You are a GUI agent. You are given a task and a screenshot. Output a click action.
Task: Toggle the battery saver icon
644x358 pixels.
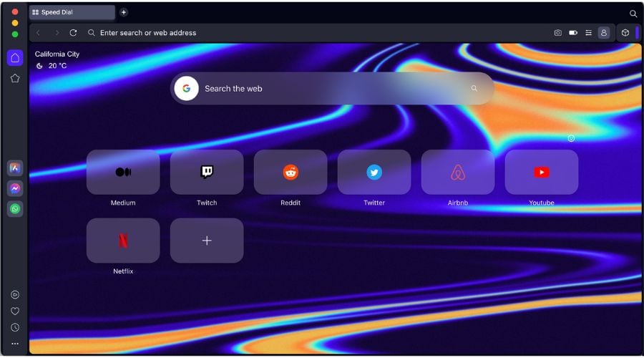point(573,33)
